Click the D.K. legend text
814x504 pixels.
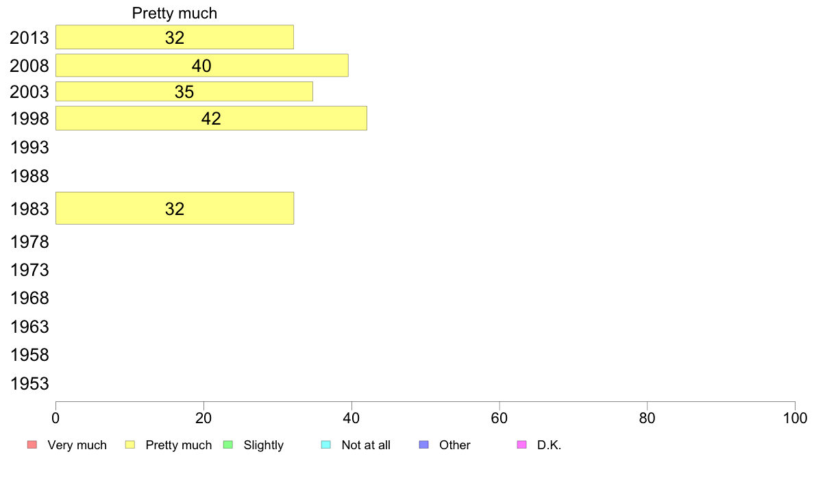point(550,445)
